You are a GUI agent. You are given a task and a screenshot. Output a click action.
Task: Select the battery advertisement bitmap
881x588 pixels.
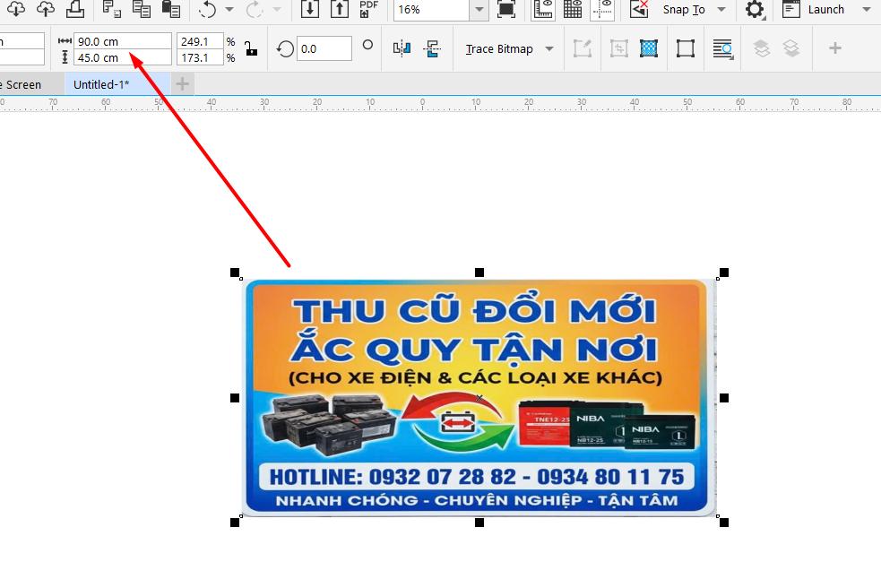pyautogui.click(x=479, y=397)
